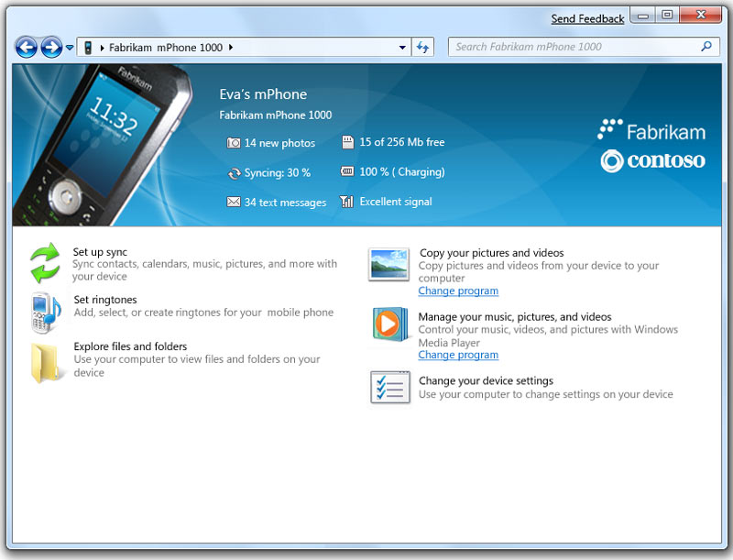Open the recent pages dropdown arrow
The image size is (733, 560).
click(x=70, y=48)
